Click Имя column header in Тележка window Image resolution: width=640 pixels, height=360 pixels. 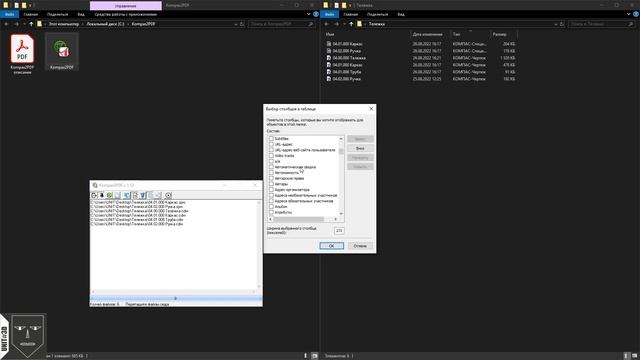(x=330, y=34)
